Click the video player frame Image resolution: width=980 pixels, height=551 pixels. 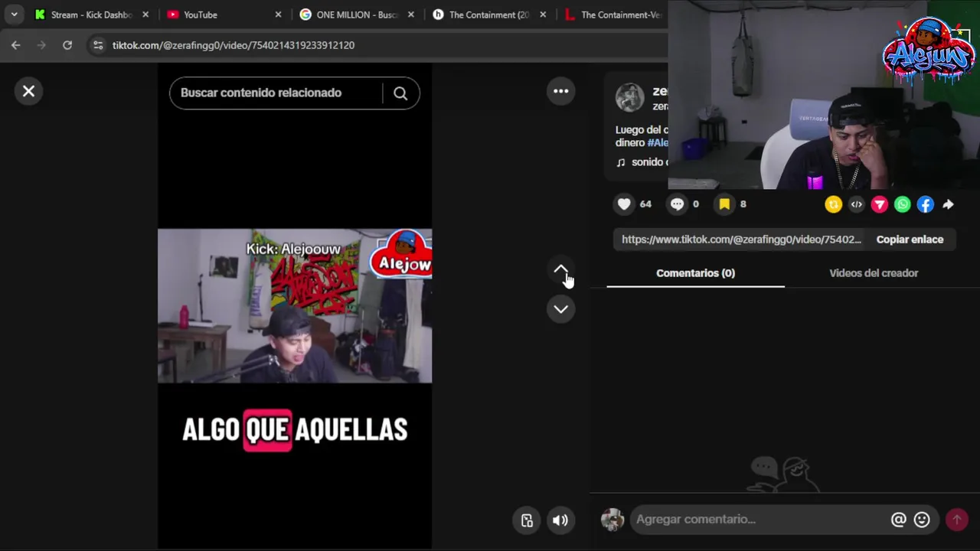[x=295, y=306]
